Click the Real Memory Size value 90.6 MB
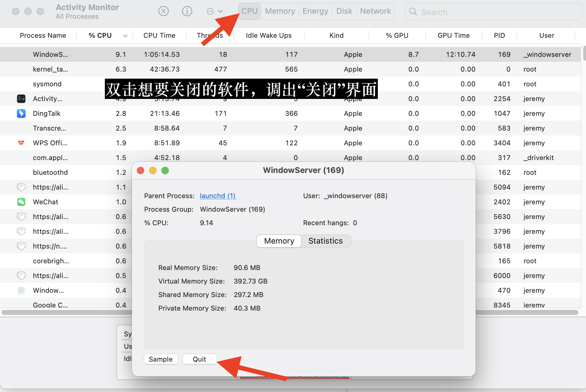Viewport: 586px width, 392px height. coord(247,268)
